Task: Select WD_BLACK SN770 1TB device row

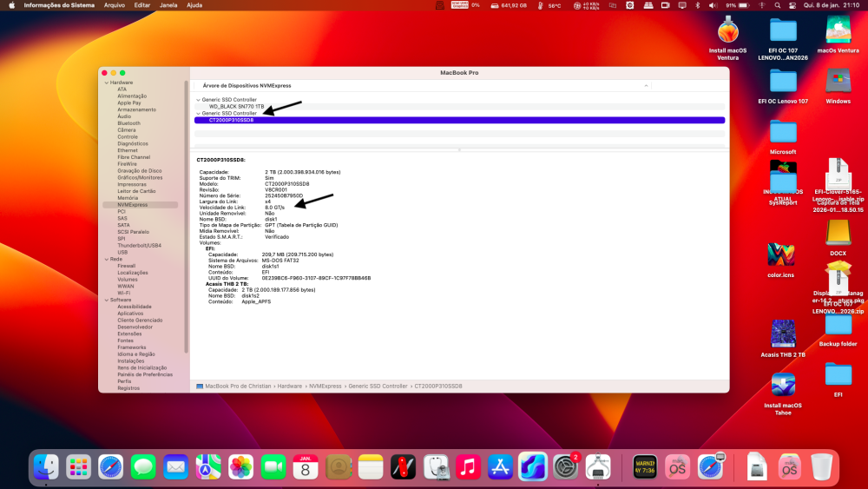Action: [459, 107]
